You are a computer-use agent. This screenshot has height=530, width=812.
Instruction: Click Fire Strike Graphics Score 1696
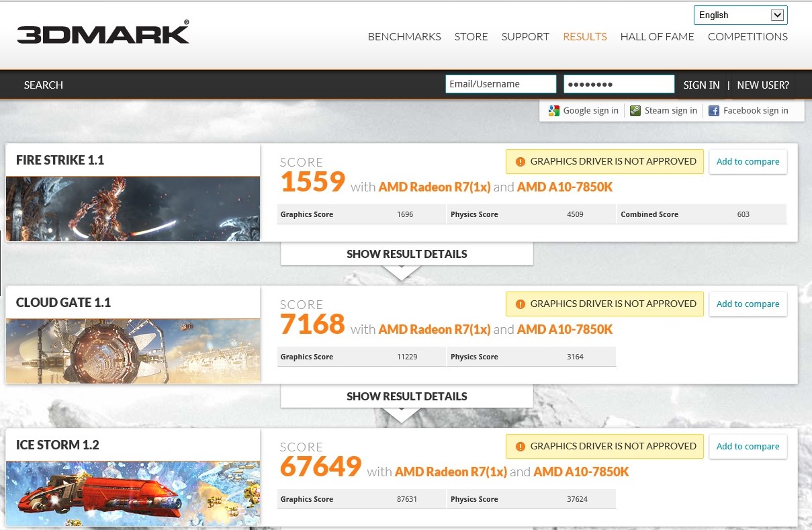[x=405, y=214]
